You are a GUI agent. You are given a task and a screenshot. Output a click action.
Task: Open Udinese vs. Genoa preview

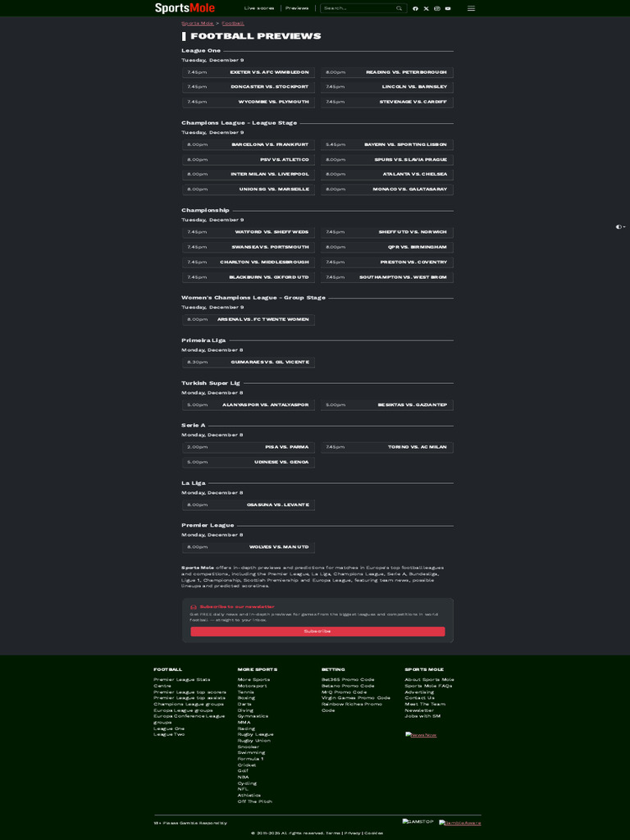(x=249, y=463)
